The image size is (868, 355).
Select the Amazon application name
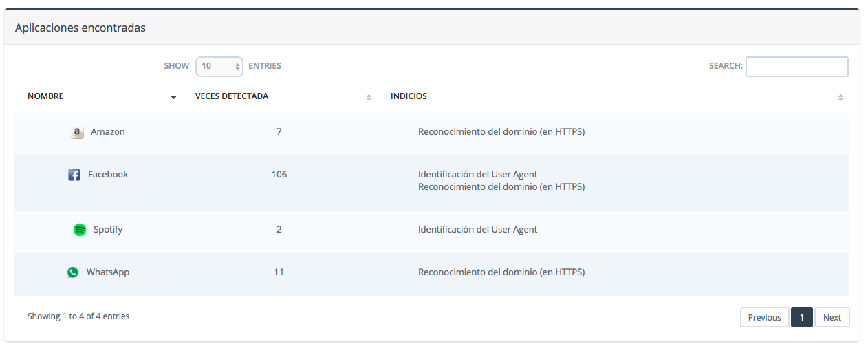[x=108, y=131]
